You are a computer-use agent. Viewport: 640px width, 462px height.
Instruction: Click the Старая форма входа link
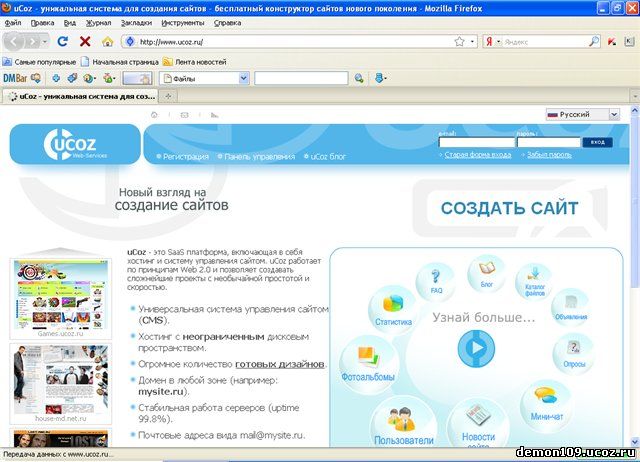click(x=478, y=155)
